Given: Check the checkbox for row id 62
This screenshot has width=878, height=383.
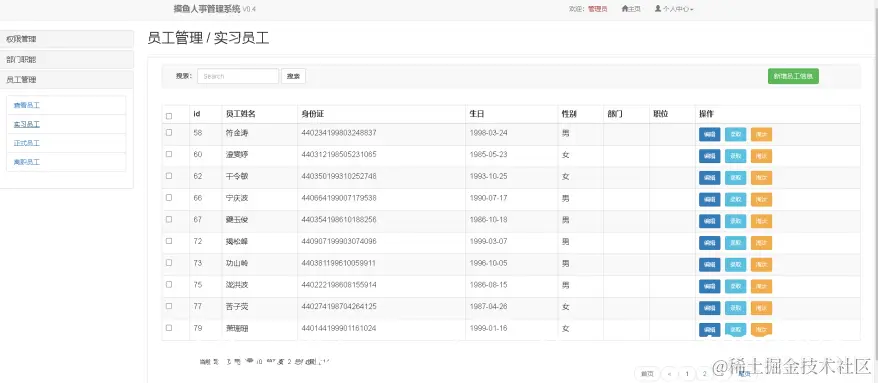Looking at the screenshot, I should tap(169, 176).
